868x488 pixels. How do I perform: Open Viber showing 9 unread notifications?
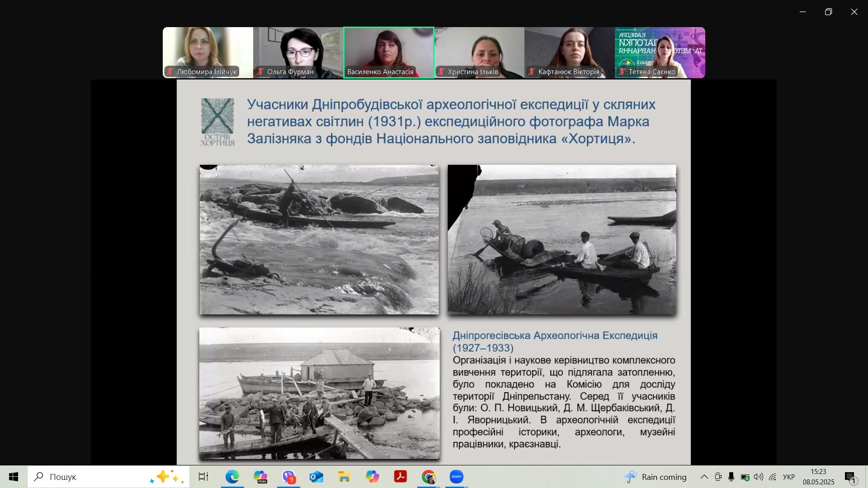pos(289,477)
